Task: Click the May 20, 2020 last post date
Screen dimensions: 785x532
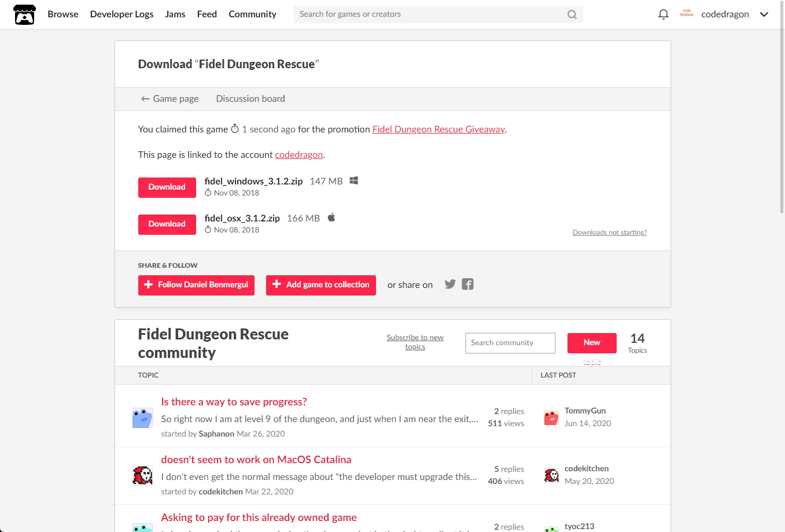Action: (x=589, y=481)
